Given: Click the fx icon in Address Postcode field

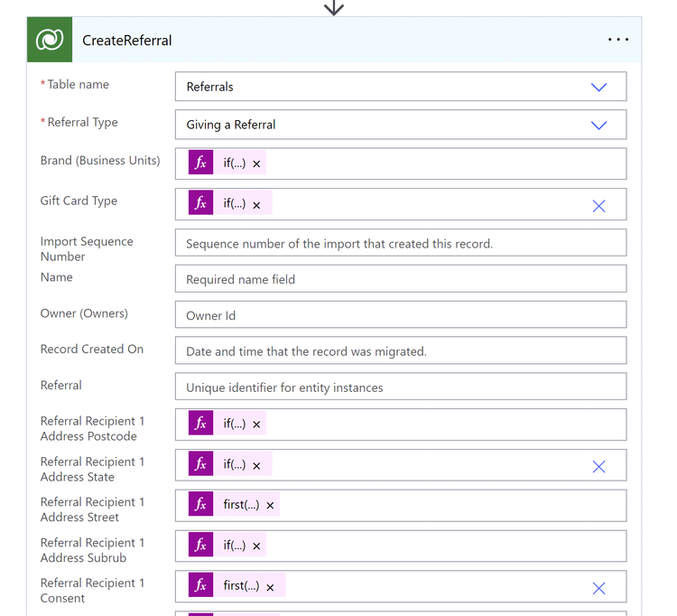Looking at the screenshot, I should coord(200,423).
